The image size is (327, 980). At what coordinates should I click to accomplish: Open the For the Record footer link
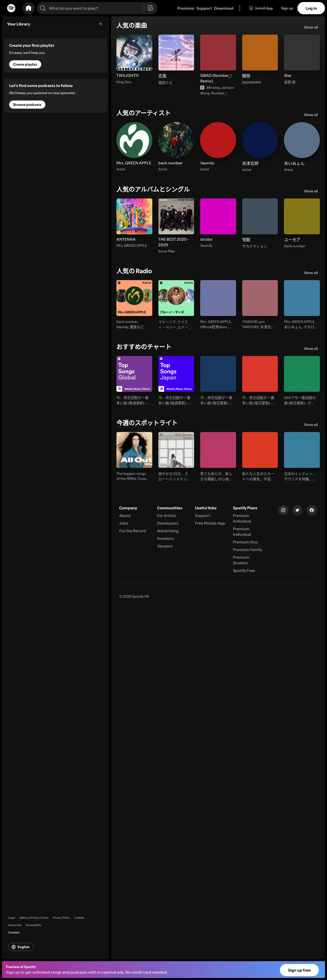click(132, 531)
